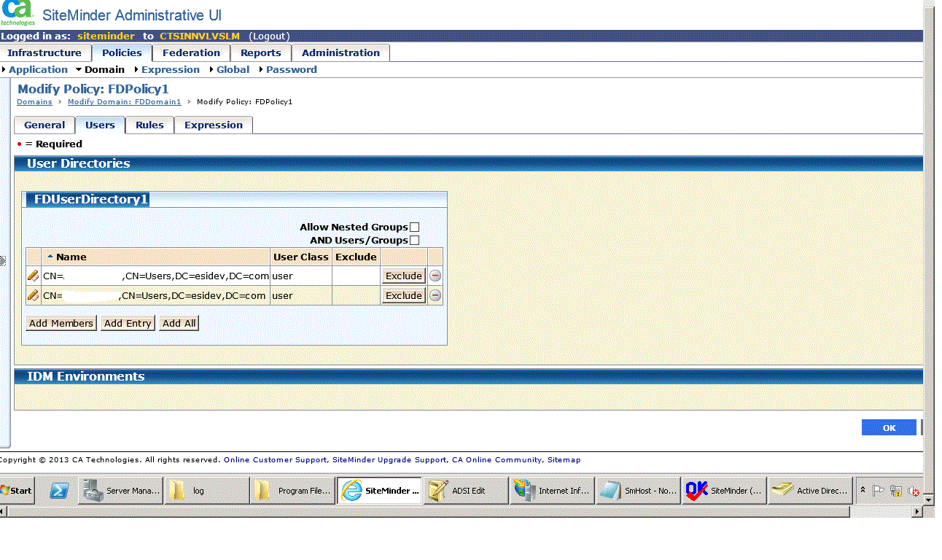Edit the first CN user entry pencil icon
The image size is (942, 560).
coord(33,276)
